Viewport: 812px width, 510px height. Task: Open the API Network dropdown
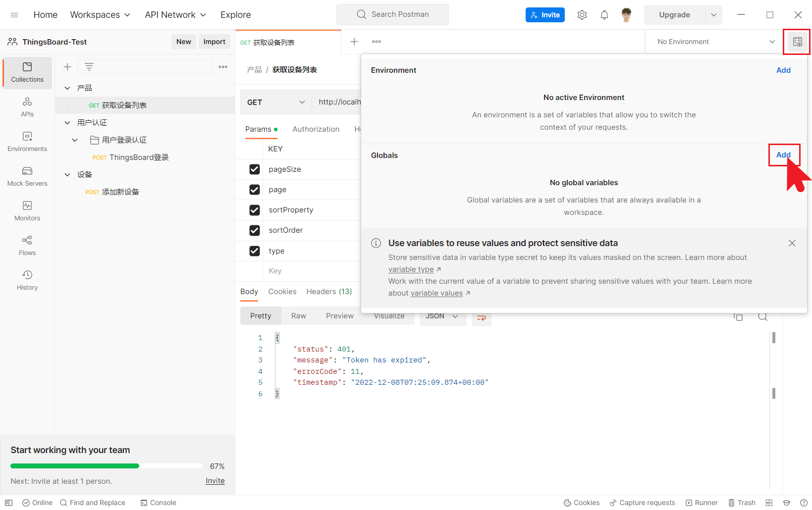click(175, 15)
